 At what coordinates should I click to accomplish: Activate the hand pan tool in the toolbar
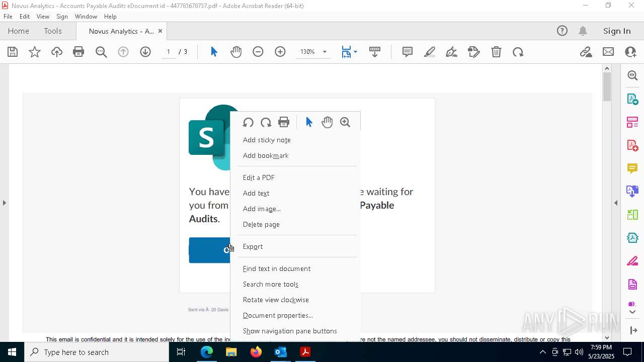[x=236, y=52]
